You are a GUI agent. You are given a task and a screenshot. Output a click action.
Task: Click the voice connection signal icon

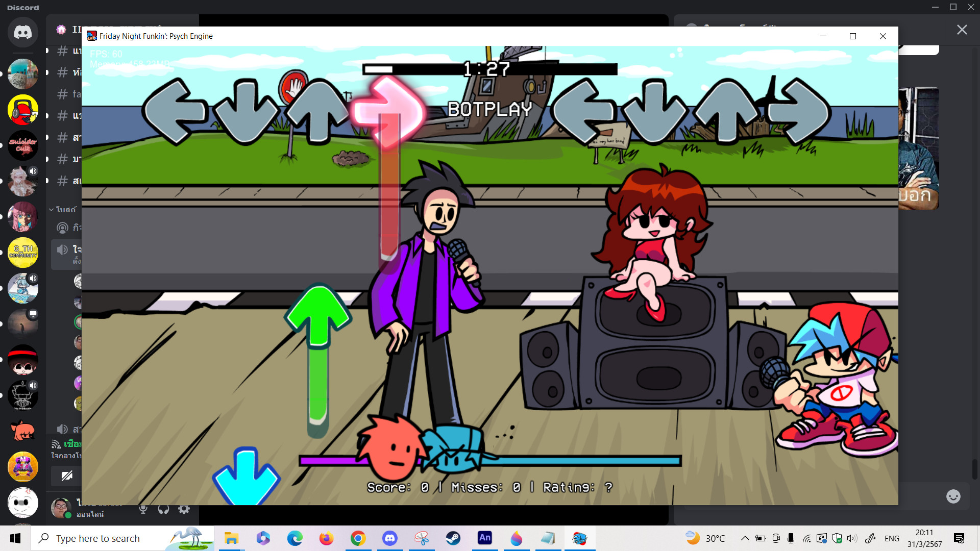pos(56,444)
